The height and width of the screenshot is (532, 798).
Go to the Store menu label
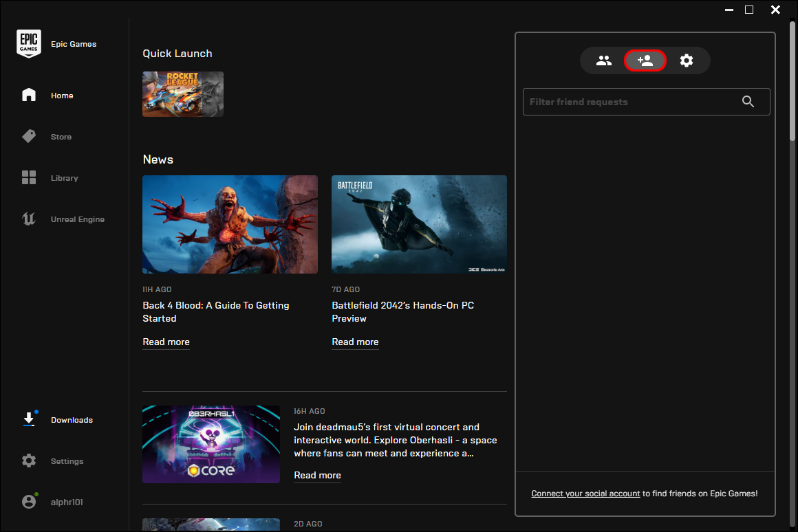pyautogui.click(x=61, y=137)
